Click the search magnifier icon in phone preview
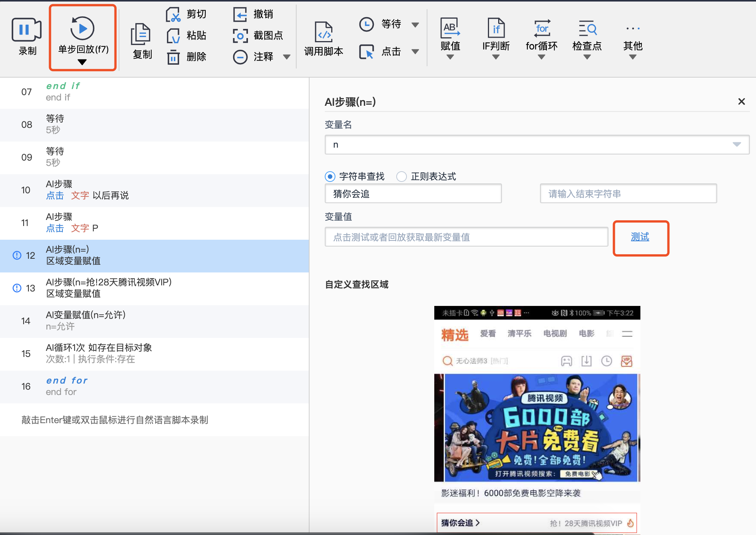Screen dimensions: 756x535 pyautogui.click(x=448, y=361)
